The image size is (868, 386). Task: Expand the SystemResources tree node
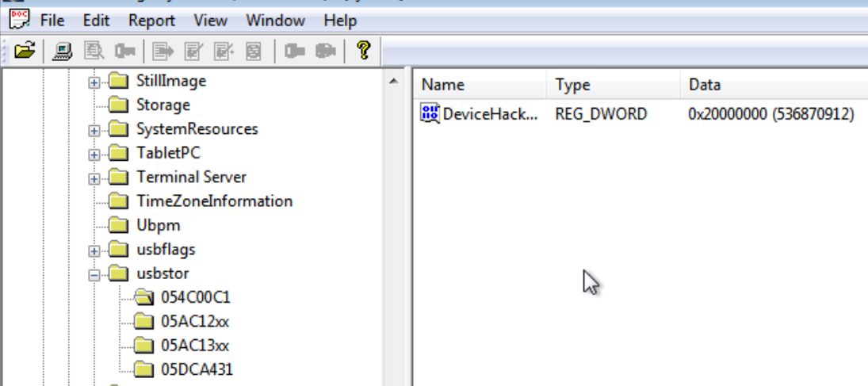pos(95,130)
